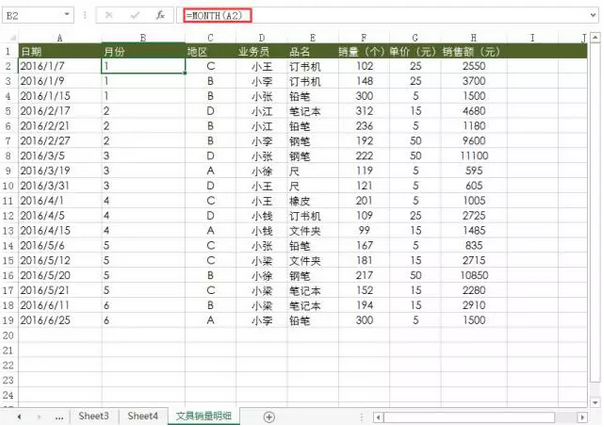Switch to the Sheet3 tab

(x=95, y=415)
